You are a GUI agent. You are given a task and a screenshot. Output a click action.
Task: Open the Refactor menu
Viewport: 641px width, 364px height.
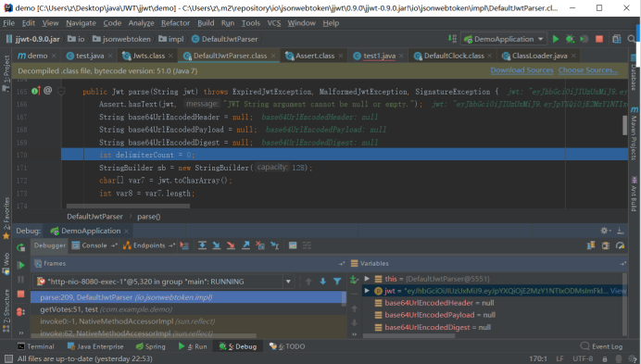click(175, 23)
